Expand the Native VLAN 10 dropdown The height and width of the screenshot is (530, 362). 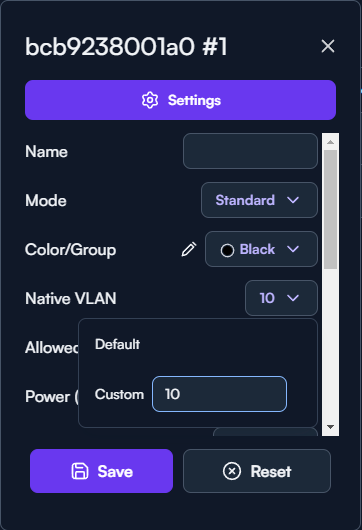coord(281,298)
